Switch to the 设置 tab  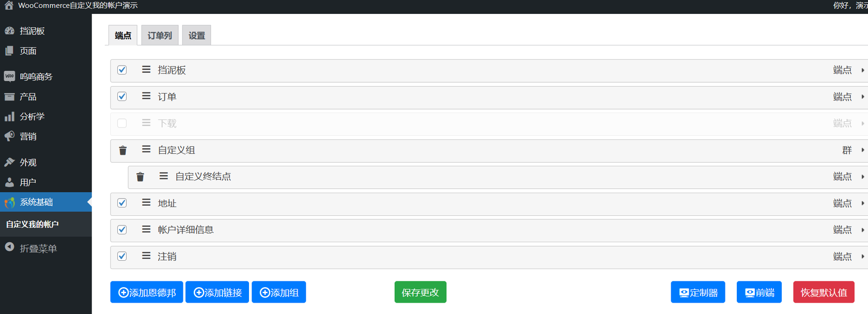196,35
